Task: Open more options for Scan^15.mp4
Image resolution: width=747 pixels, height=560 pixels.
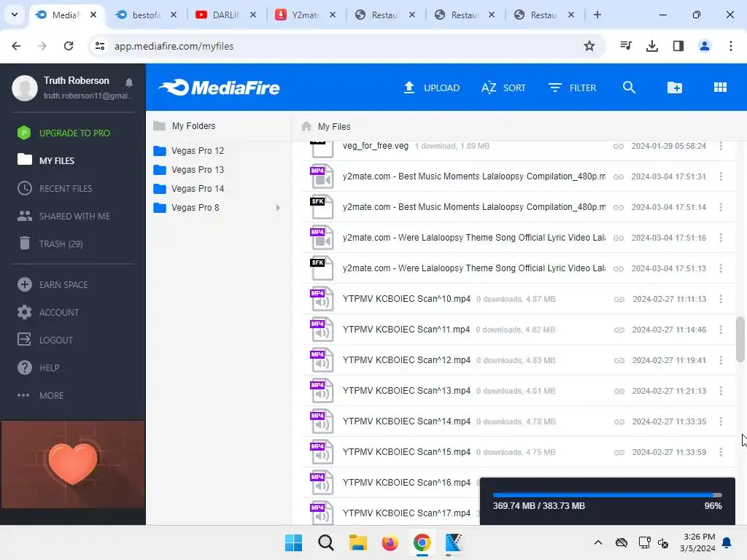Action: point(721,452)
